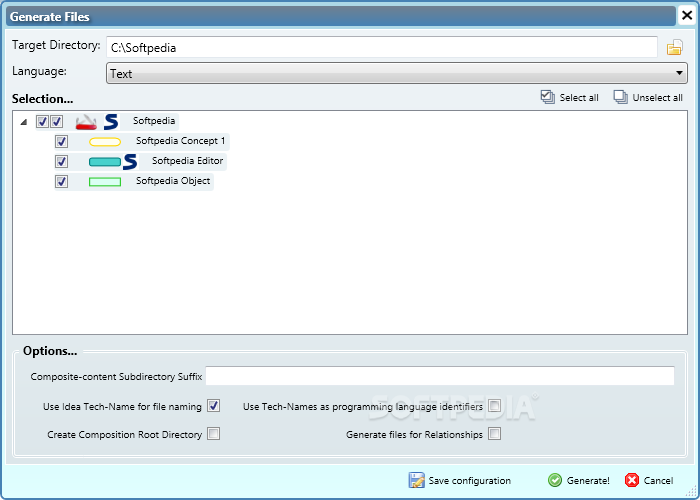Toggle second checkbox of Softpedia root row
The height and width of the screenshot is (500, 700).
[57, 121]
